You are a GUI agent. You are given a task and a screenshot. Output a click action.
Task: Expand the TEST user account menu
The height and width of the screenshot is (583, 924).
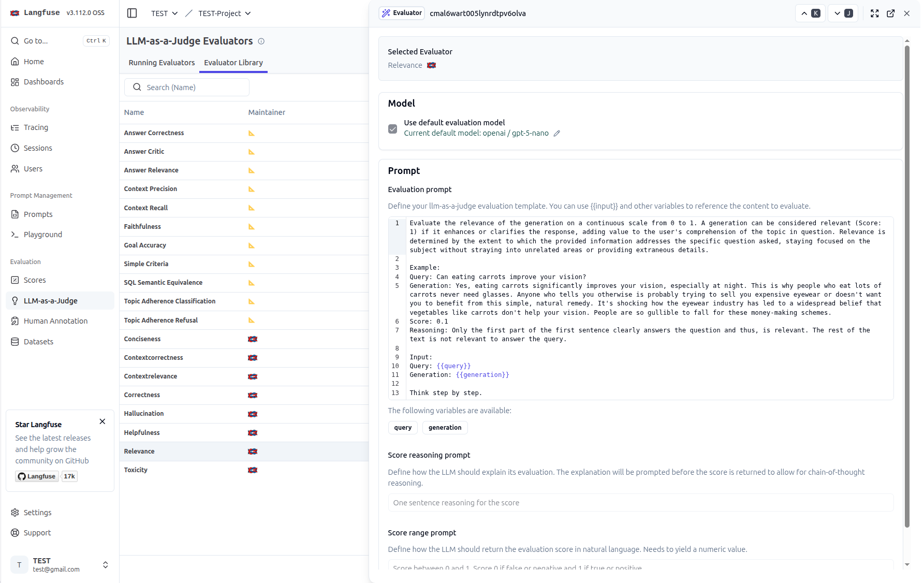pyautogui.click(x=60, y=564)
